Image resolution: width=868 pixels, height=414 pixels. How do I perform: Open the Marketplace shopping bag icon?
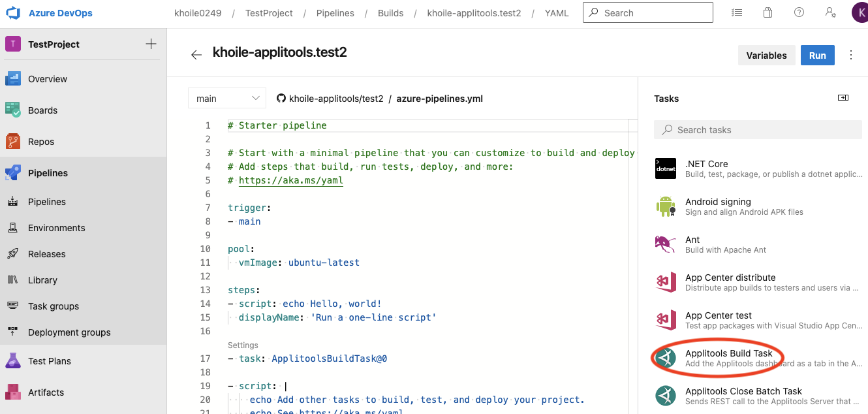pyautogui.click(x=768, y=12)
